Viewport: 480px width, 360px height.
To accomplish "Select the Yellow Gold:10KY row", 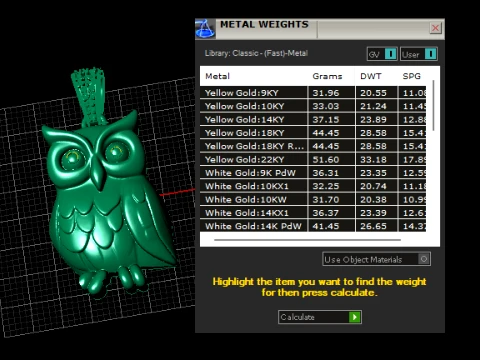I will 313,106.
